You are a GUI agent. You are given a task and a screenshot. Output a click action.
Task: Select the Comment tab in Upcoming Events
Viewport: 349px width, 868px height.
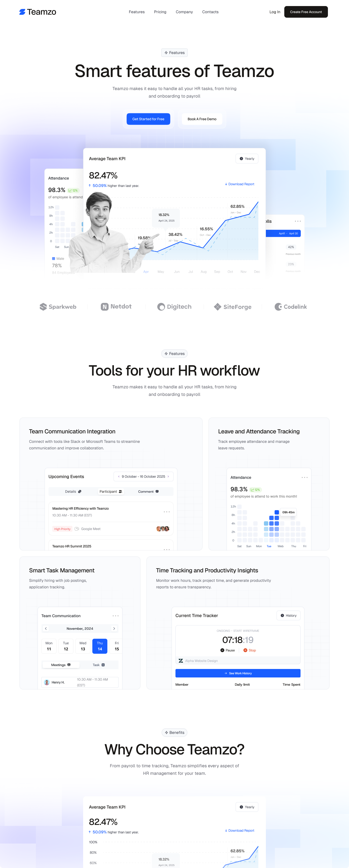point(148,492)
